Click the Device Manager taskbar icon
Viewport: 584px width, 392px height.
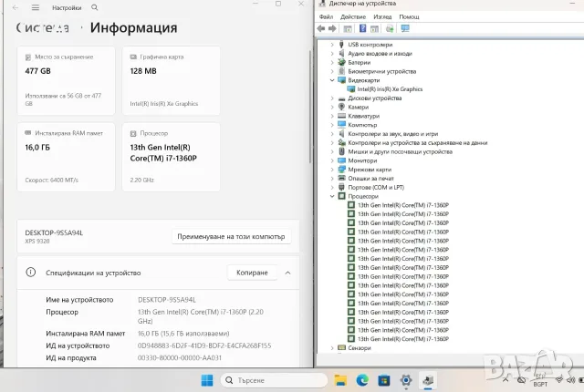428,380
